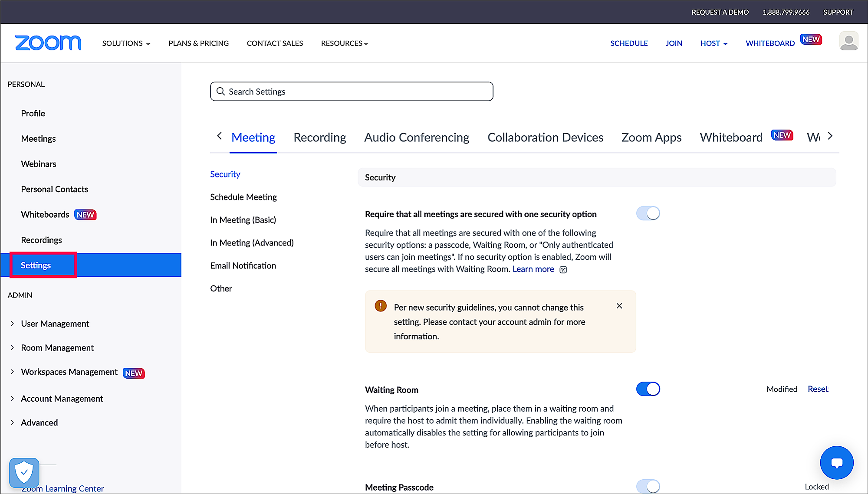Click the phone number 1.888.799.9666

(x=786, y=12)
